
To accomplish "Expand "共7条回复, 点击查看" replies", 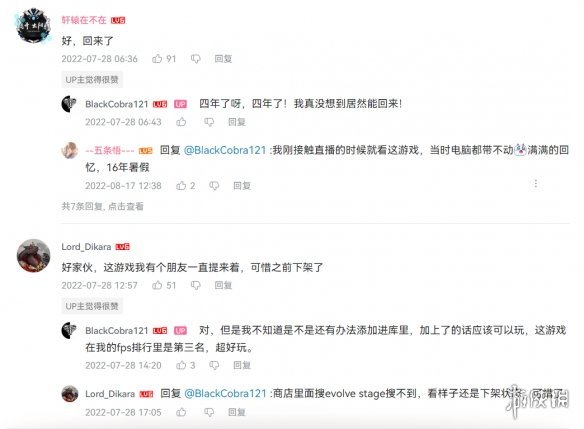I will 102,206.
